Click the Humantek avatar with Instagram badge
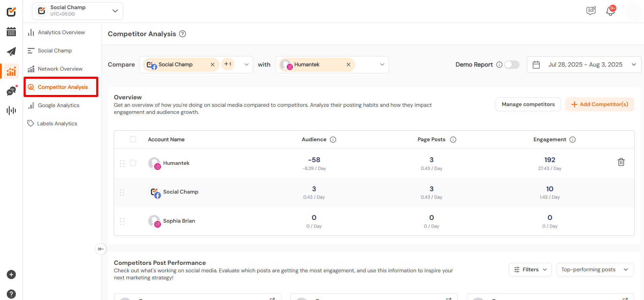Image resolution: width=644 pixels, height=300 pixels. (154, 163)
